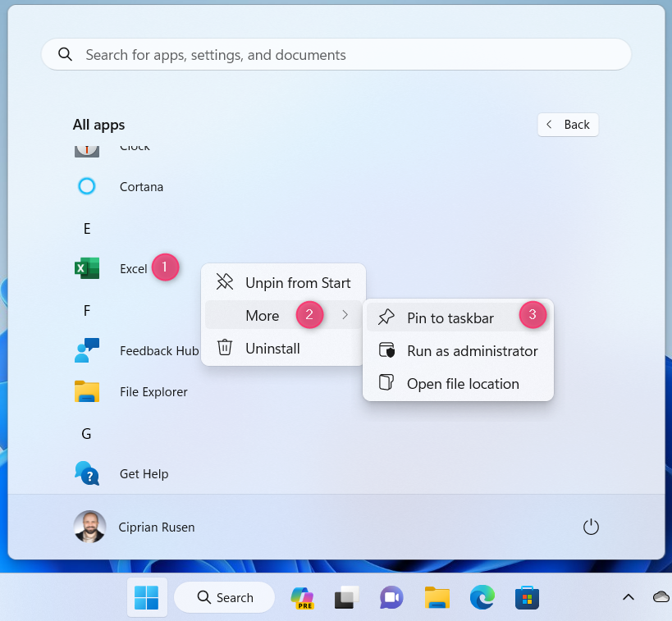Click the pin icon beside Pin to taskbar
The image size is (672, 621).
coord(386,317)
